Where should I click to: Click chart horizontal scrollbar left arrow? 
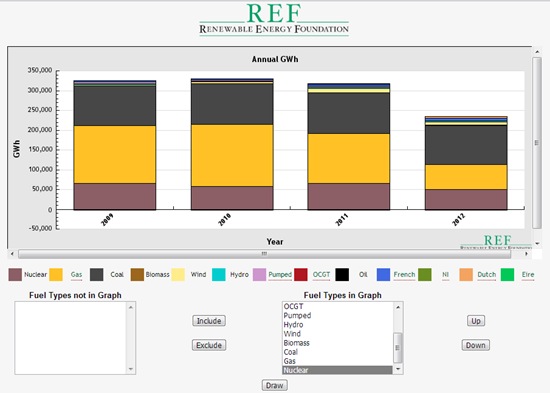click(x=12, y=254)
